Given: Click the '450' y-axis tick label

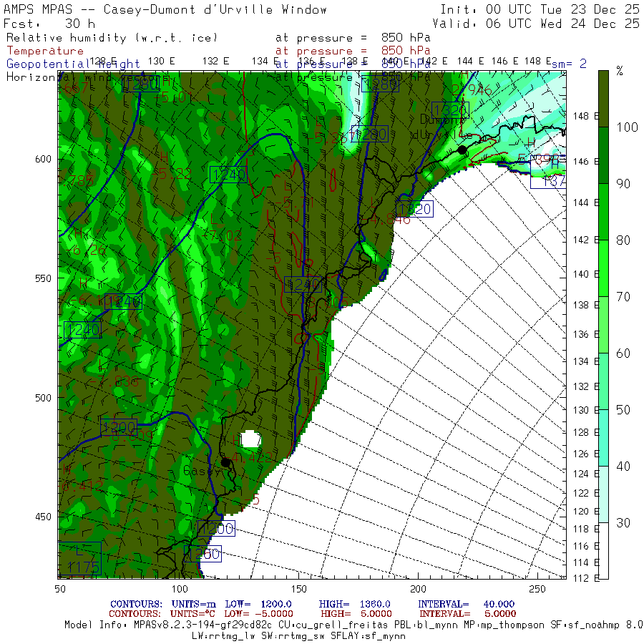Looking at the screenshot, I should [x=43, y=517].
